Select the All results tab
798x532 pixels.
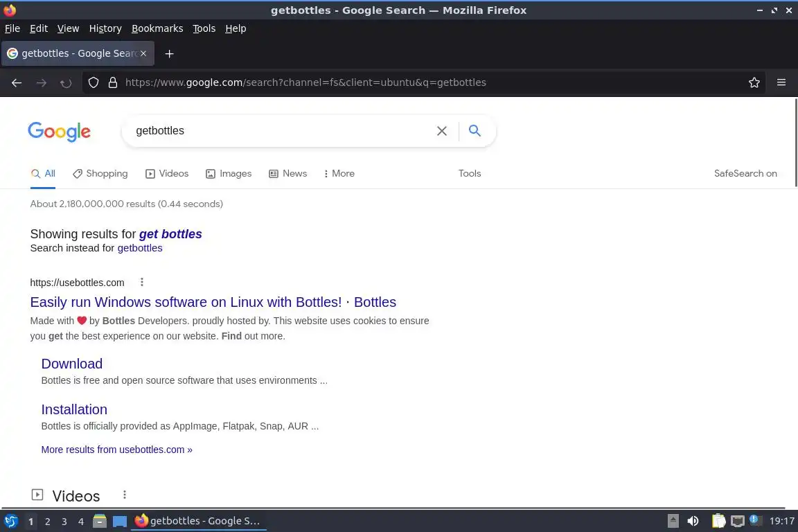43,174
